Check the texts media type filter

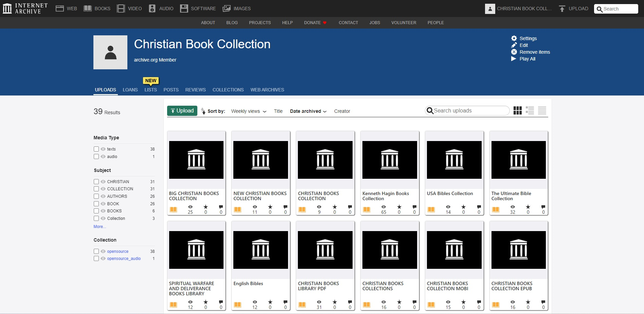(96, 149)
